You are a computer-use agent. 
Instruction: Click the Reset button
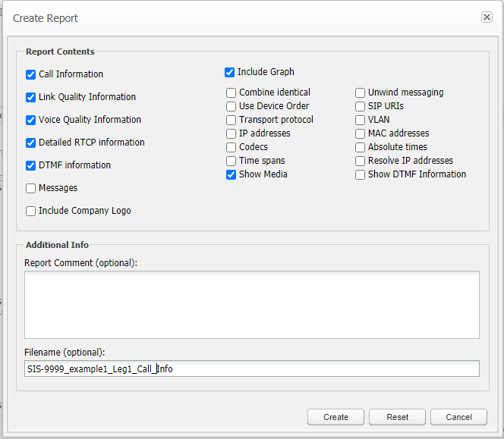(397, 417)
